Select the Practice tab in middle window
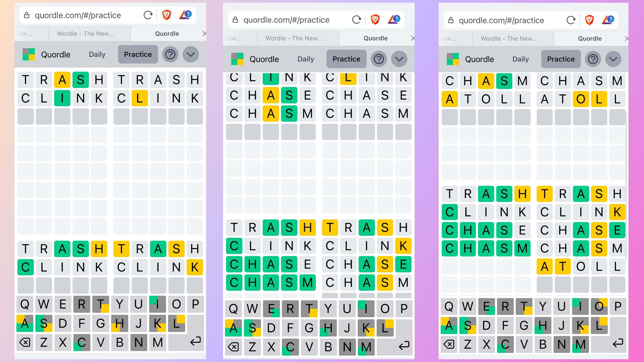The width and height of the screenshot is (644, 362). (x=346, y=59)
